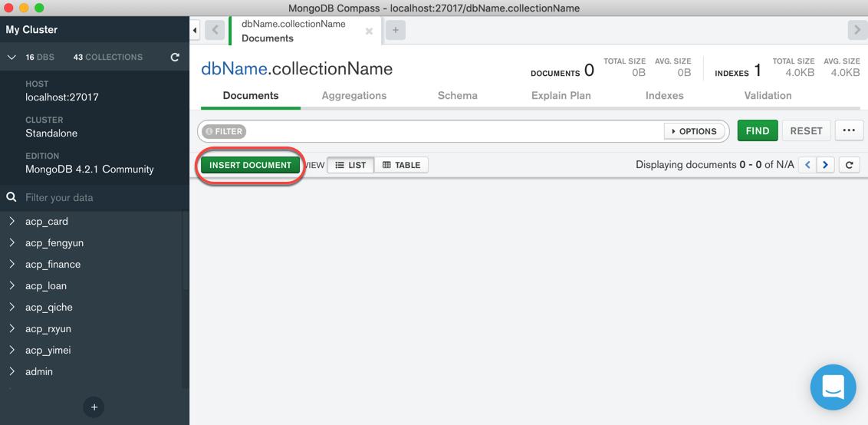Select acp_card database name
The height and width of the screenshot is (425, 868).
[x=47, y=222]
